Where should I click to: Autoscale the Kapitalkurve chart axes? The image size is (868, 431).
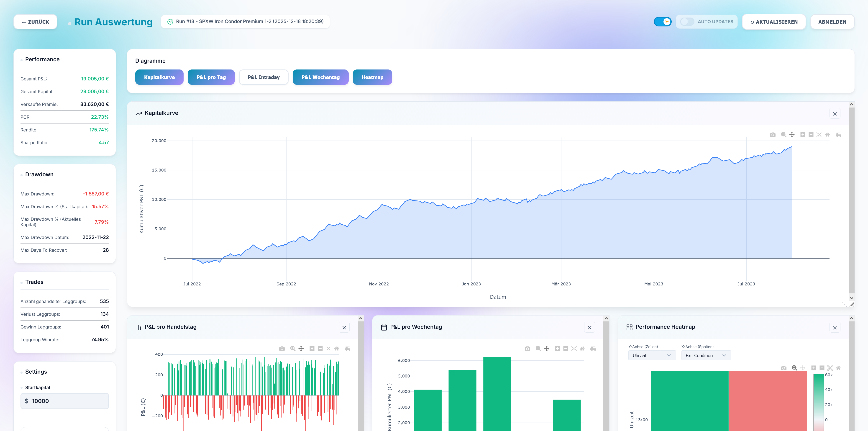pos(819,135)
